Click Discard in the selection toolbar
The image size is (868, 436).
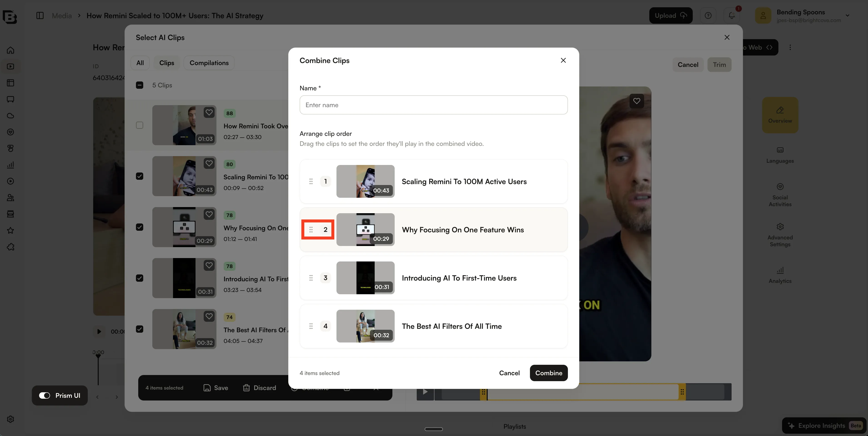(x=259, y=388)
